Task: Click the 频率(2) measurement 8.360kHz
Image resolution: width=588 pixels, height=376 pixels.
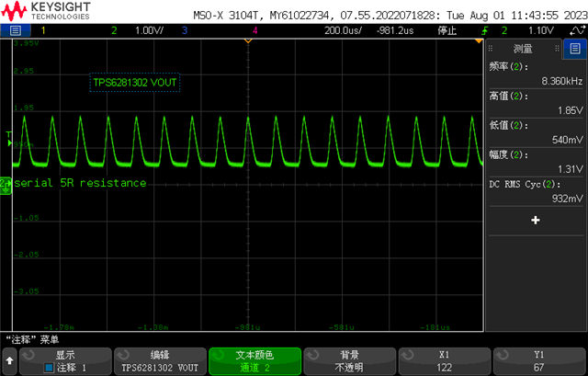Action: (536, 74)
